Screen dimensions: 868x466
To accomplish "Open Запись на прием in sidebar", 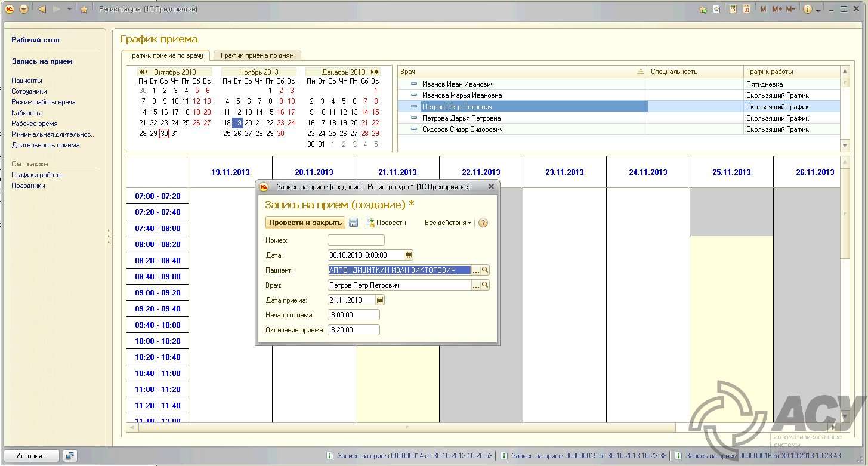I will 42,61.
